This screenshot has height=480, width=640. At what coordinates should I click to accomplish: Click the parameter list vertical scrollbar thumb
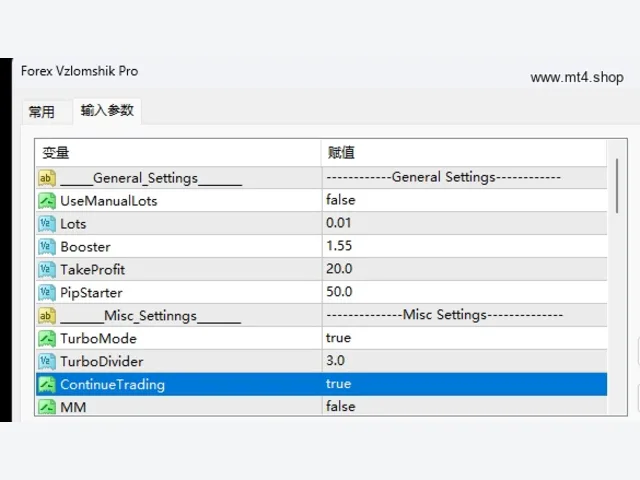click(x=617, y=186)
